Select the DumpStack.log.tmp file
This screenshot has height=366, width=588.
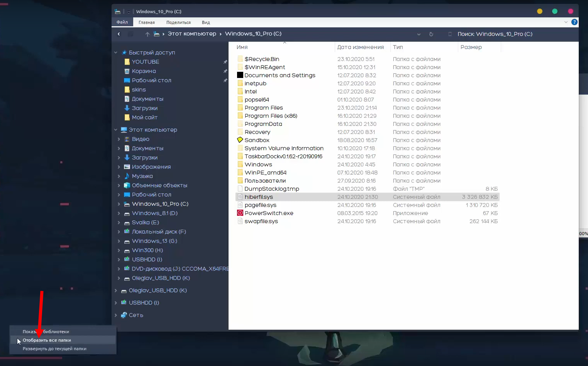point(272,189)
